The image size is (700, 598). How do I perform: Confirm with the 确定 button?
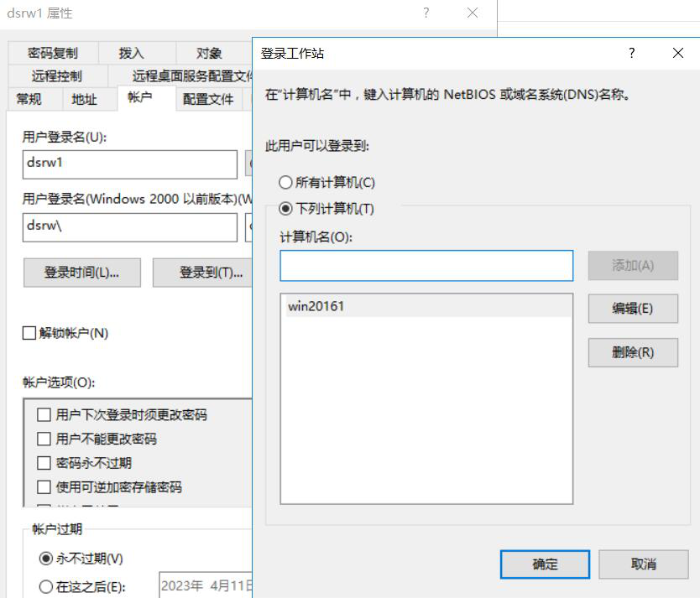click(545, 564)
